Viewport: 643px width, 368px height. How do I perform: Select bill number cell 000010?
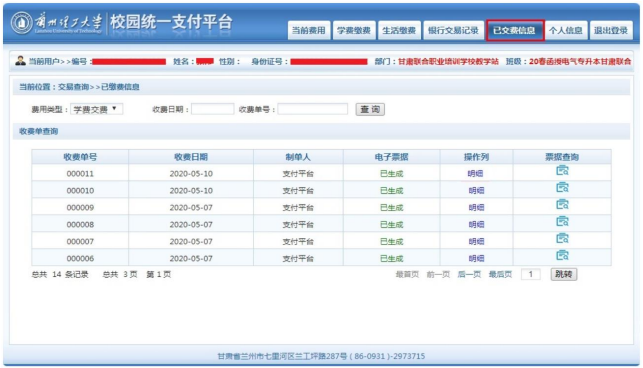pyautogui.click(x=80, y=191)
